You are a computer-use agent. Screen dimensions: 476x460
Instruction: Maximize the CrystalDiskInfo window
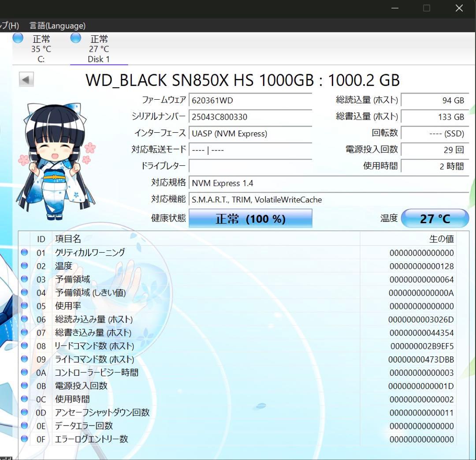[x=427, y=8]
